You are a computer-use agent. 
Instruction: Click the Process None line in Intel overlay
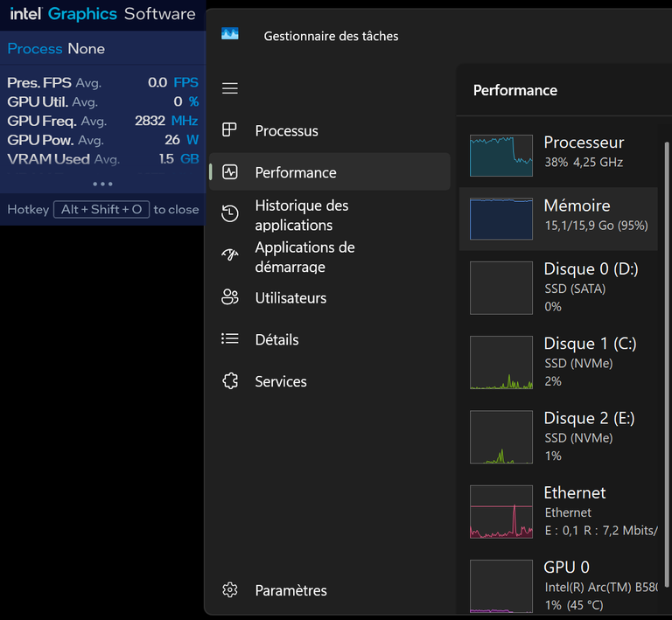[56, 48]
